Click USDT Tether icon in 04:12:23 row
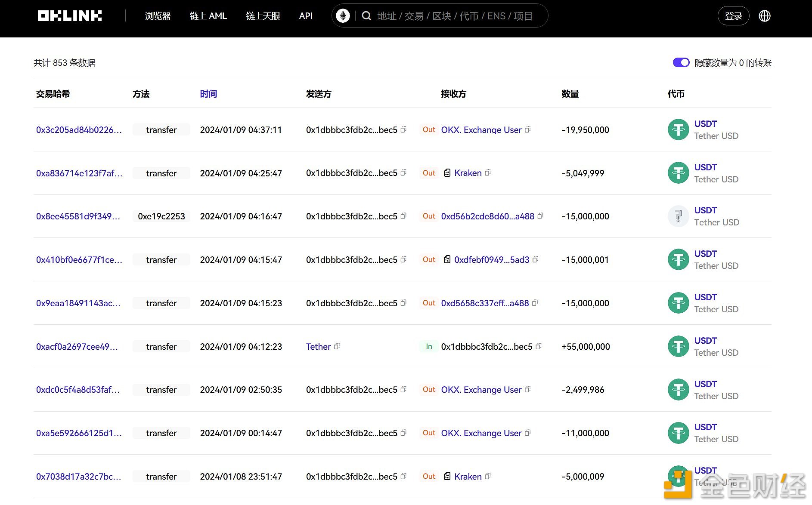Image resolution: width=812 pixels, height=505 pixels. click(679, 346)
